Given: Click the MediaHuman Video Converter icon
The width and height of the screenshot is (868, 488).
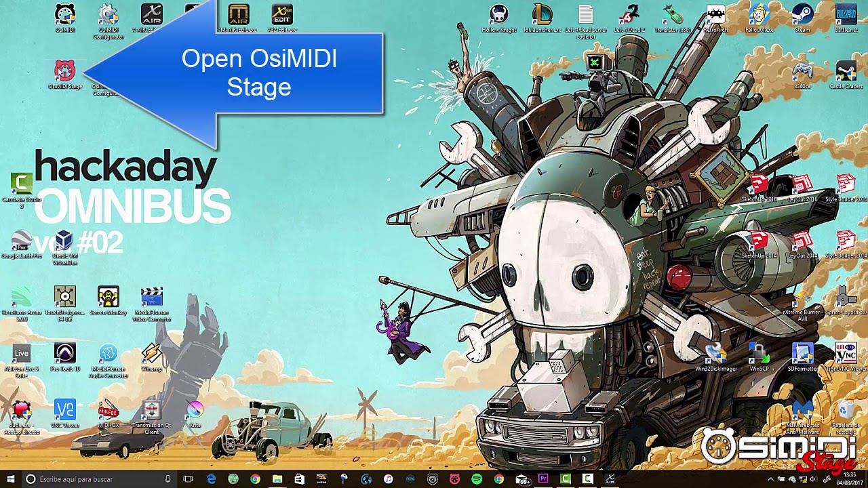Looking at the screenshot, I should (x=152, y=304).
